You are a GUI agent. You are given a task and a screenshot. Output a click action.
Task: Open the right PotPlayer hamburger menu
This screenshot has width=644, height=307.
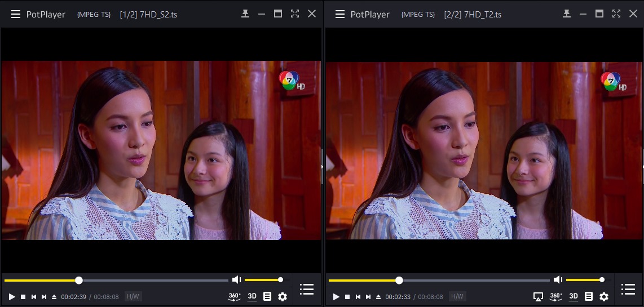click(340, 15)
